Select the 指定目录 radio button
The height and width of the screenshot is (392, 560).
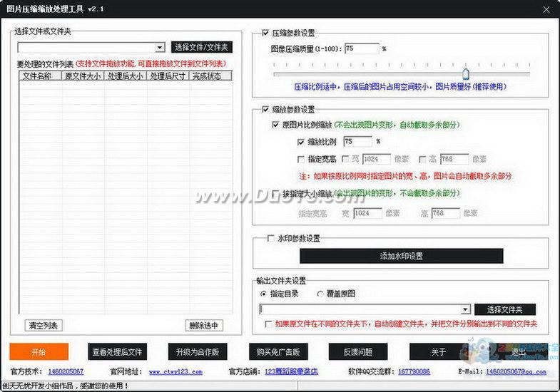[264, 294]
